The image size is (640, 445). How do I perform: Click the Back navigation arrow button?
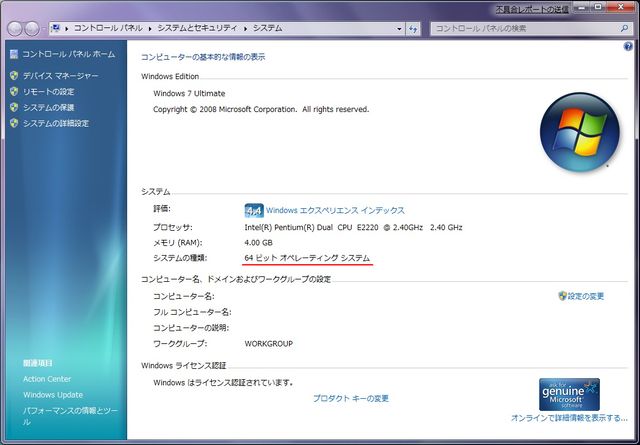pyautogui.click(x=15, y=29)
